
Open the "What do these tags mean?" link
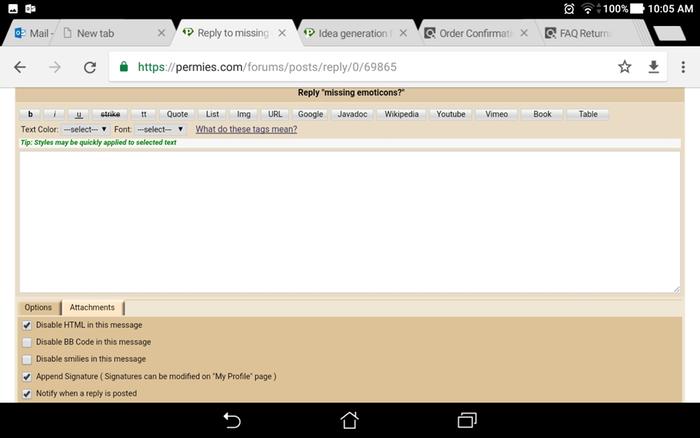tap(246, 129)
